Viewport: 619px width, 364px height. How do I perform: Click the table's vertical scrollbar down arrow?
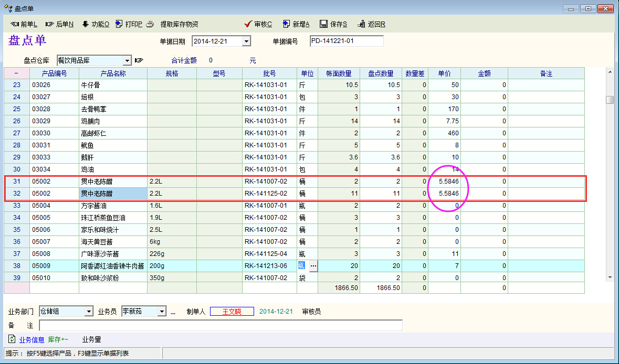tap(610, 277)
